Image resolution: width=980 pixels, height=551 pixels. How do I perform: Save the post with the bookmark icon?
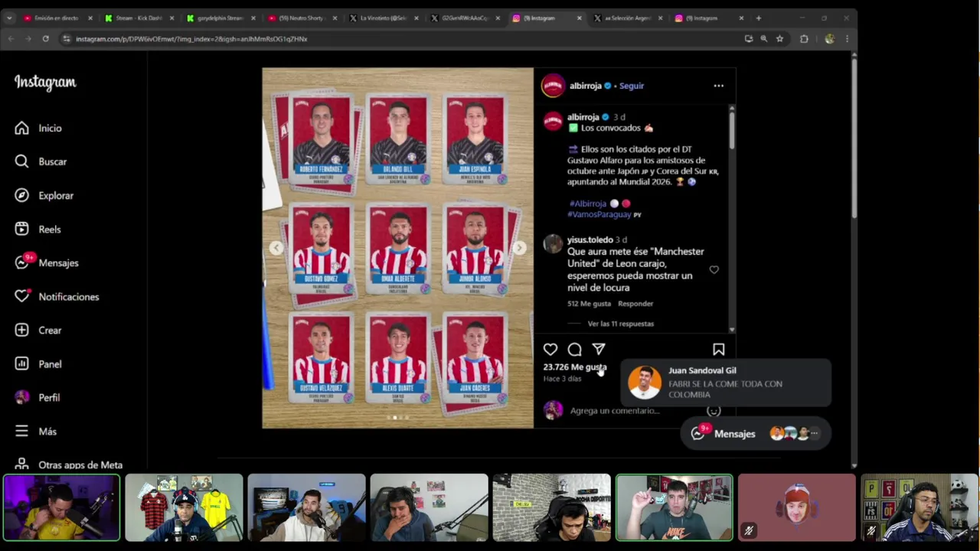pyautogui.click(x=718, y=350)
